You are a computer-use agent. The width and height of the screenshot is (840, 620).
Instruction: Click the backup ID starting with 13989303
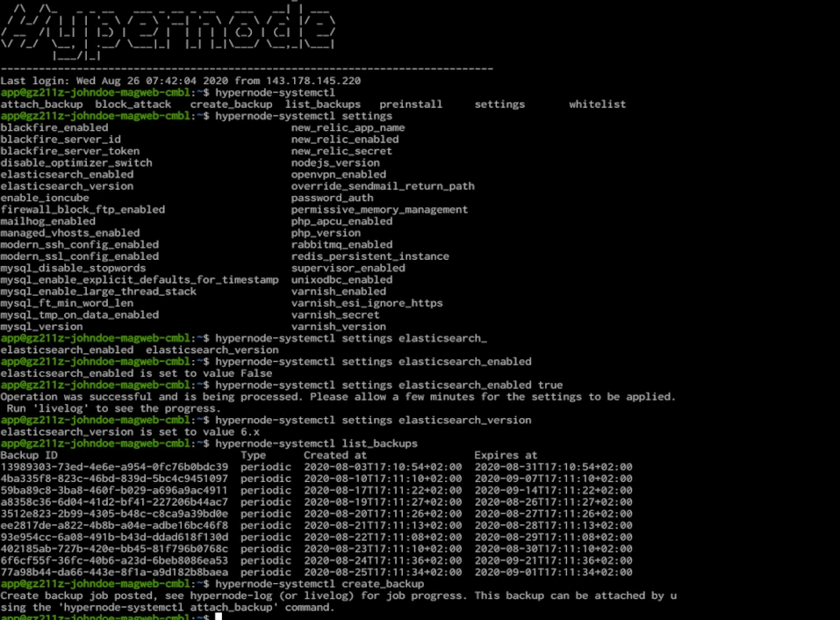pos(114,466)
